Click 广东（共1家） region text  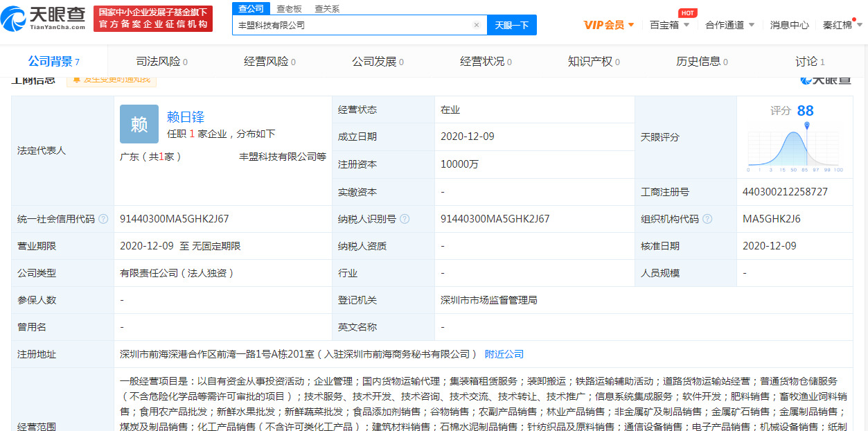point(150,157)
